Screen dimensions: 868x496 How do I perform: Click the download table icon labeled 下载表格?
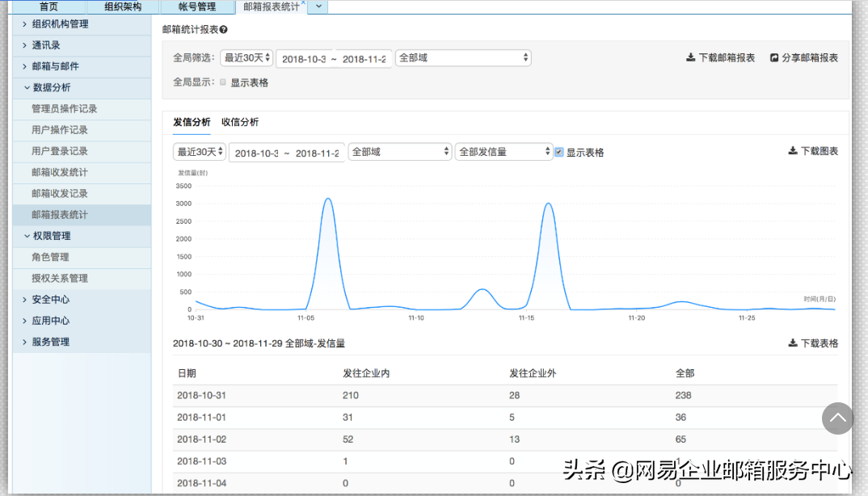[794, 343]
